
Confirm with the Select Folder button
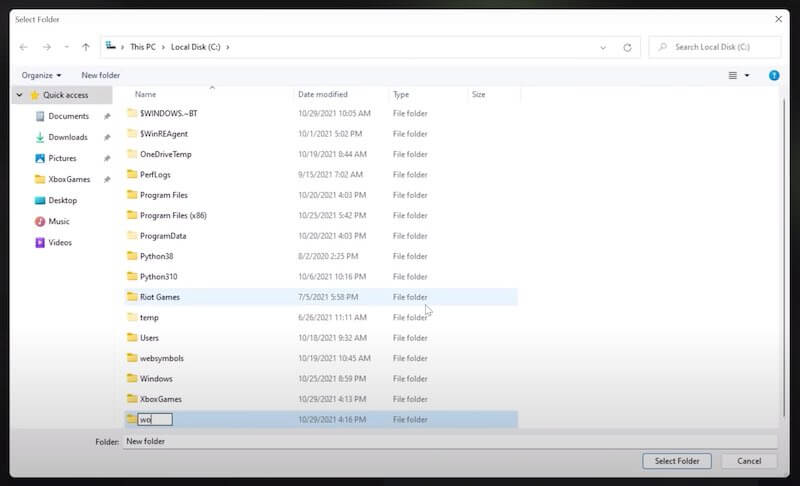pos(677,461)
